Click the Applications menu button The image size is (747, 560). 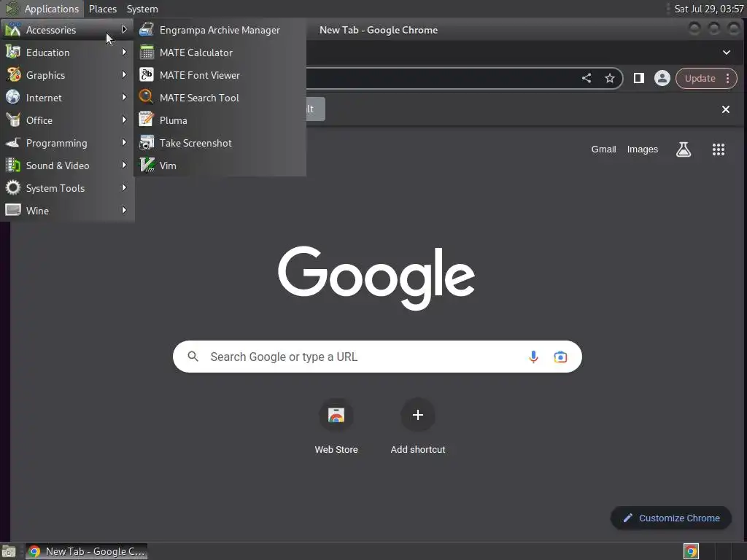pyautogui.click(x=42, y=9)
